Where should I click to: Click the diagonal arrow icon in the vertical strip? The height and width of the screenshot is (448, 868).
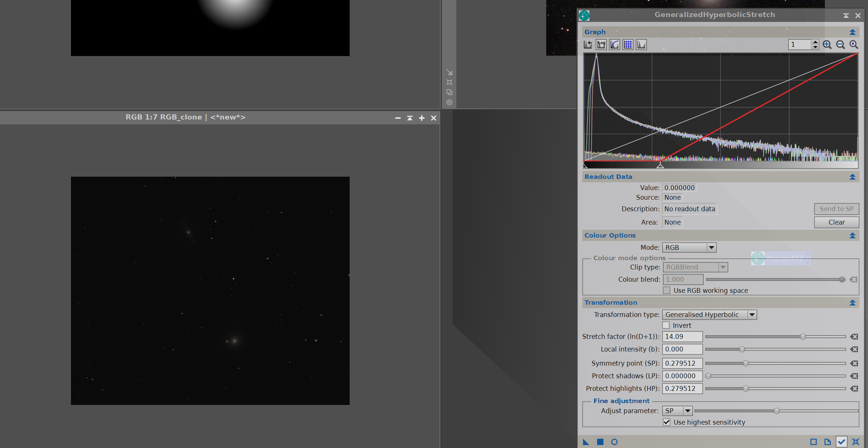[x=450, y=72]
